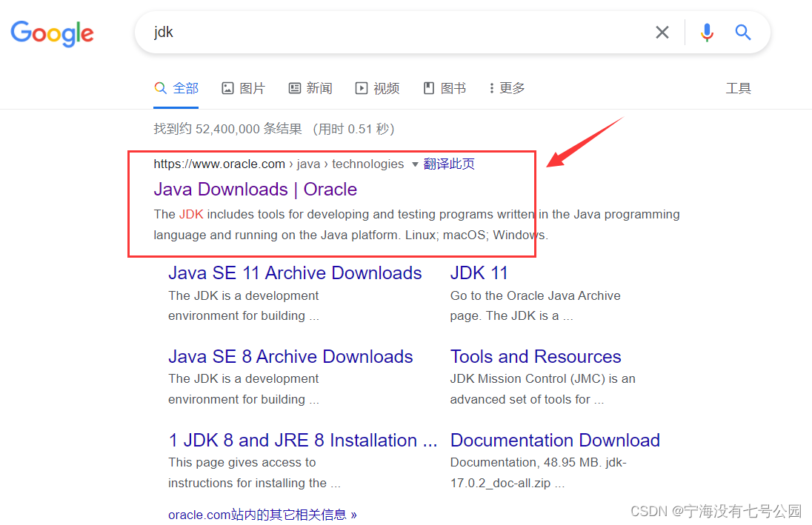Select the 全部 (All) tab
The height and width of the screenshot is (525, 812).
click(x=176, y=88)
